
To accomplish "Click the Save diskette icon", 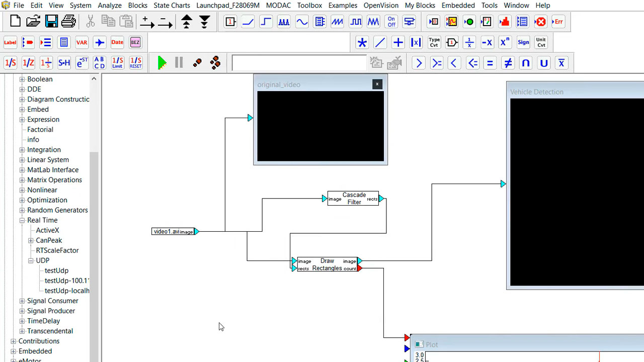I will click(x=51, y=22).
